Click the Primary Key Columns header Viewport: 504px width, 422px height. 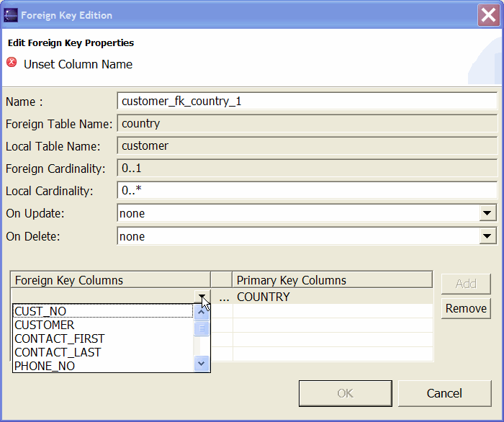[x=332, y=280]
